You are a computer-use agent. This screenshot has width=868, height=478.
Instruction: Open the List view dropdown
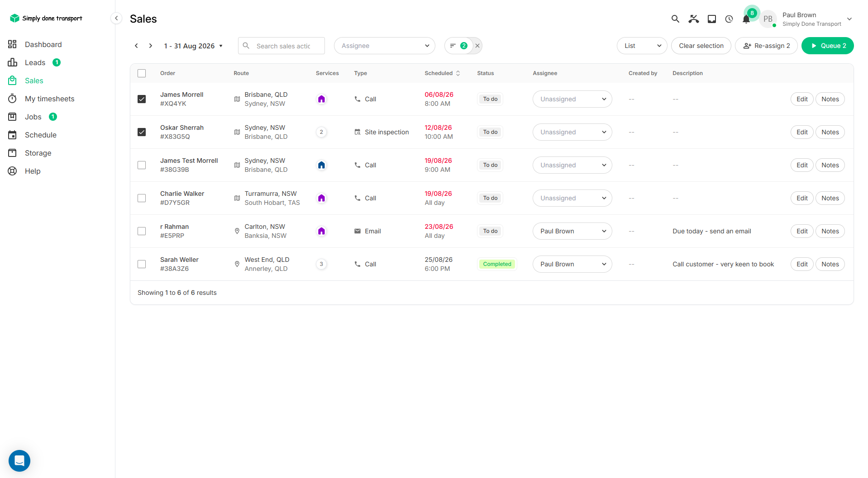click(642, 46)
